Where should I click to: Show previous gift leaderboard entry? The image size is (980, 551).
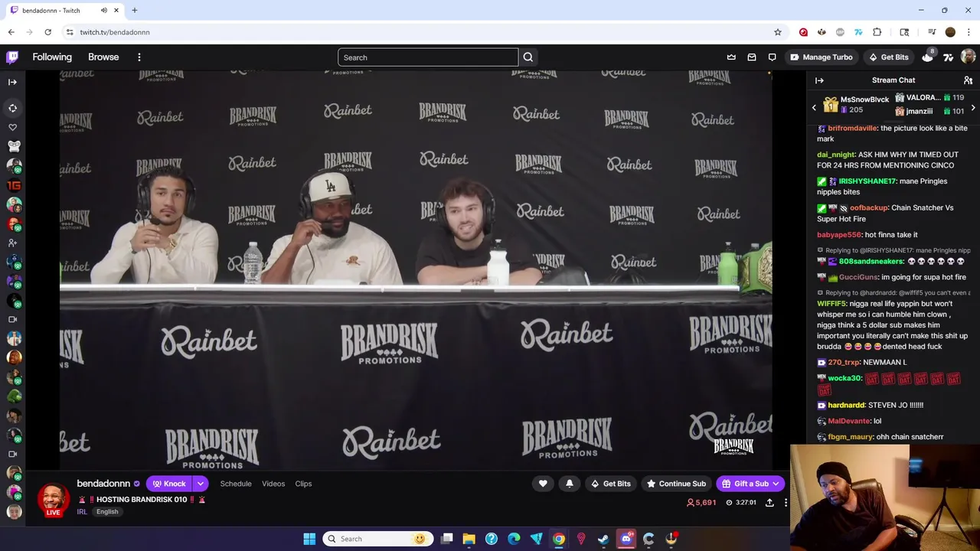[x=814, y=108]
